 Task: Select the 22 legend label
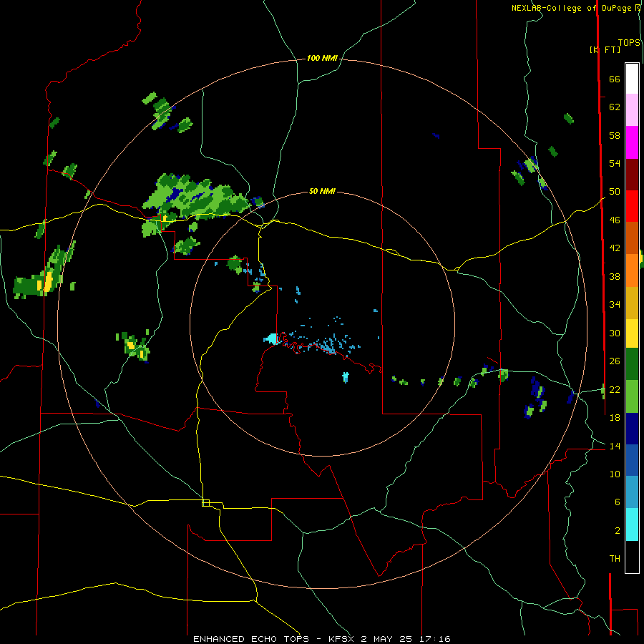[615, 389]
